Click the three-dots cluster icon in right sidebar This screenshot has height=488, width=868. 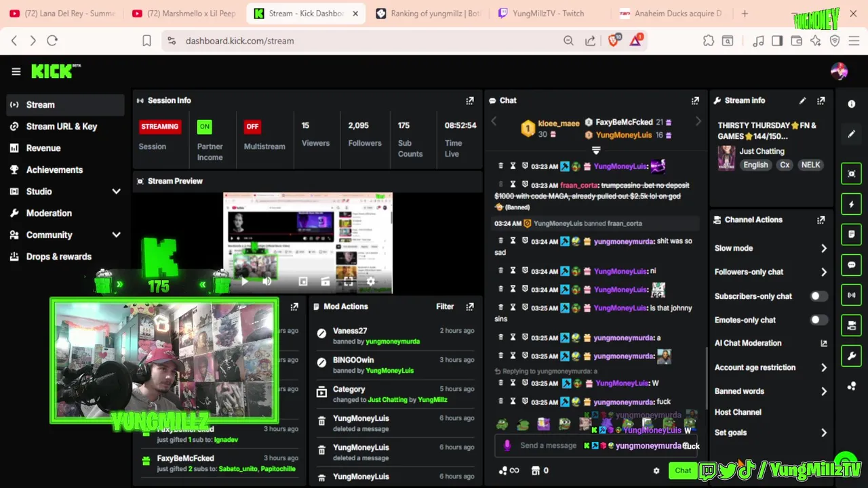pos(852,386)
